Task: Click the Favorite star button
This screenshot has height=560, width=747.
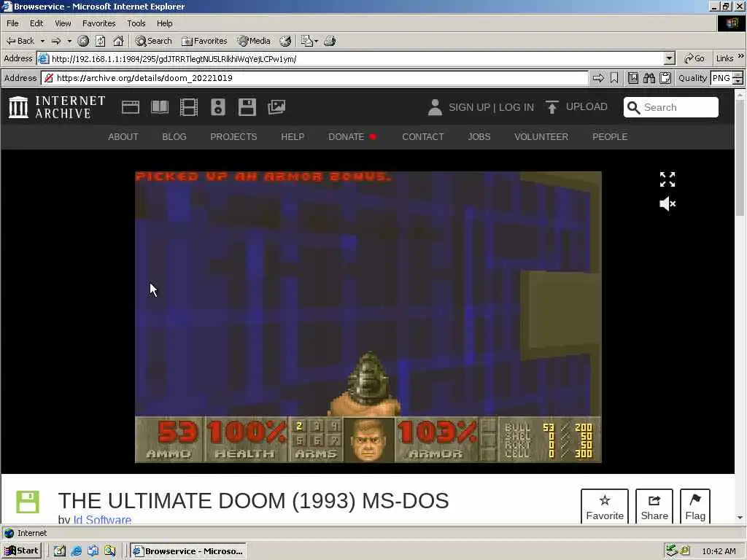Action: (x=605, y=507)
